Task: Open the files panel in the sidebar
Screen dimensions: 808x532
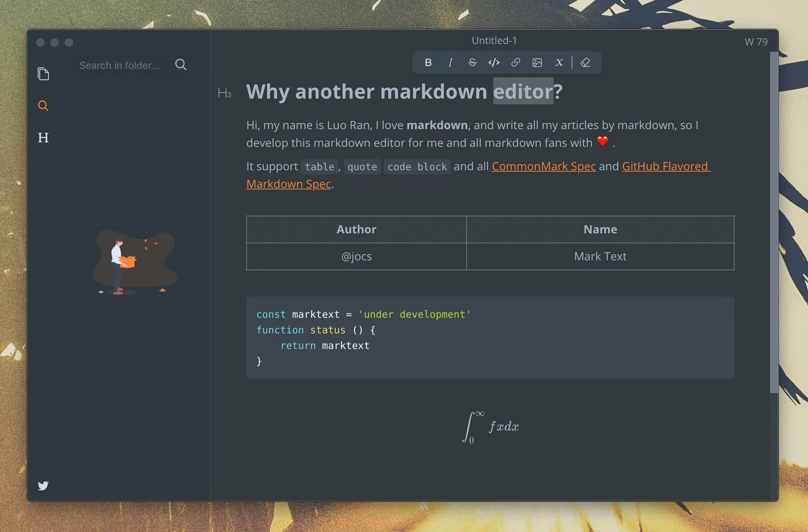Action: pos(43,74)
